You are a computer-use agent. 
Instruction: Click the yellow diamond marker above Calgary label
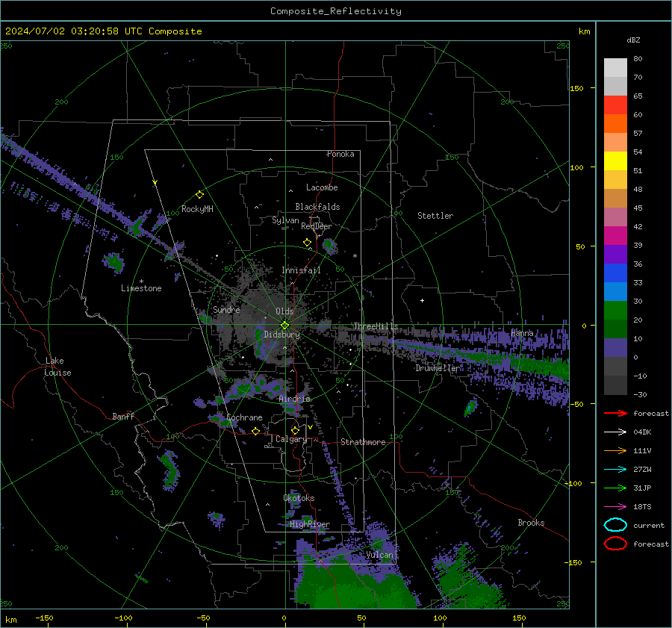[x=295, y=430]
